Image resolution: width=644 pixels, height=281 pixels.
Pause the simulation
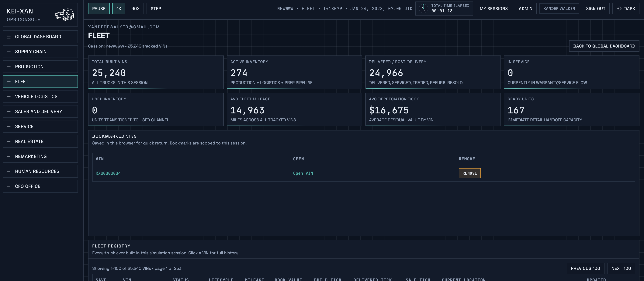pos(99,9)
